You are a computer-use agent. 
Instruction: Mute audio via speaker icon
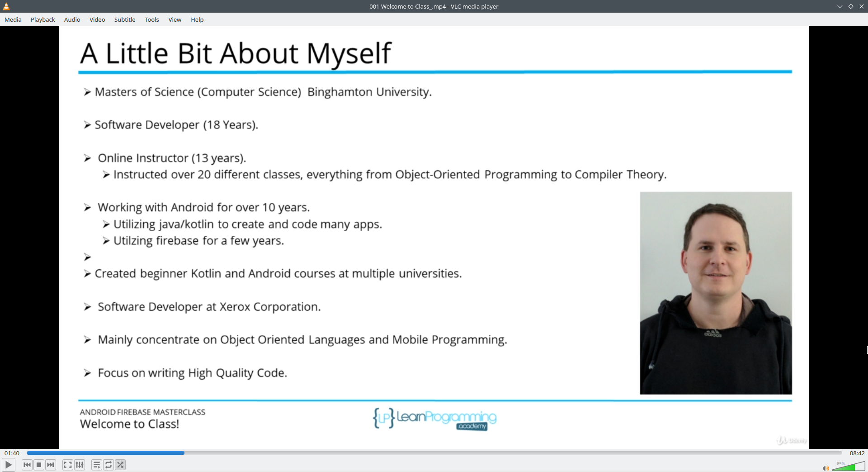pyautogui.click(x=826, y=468)
